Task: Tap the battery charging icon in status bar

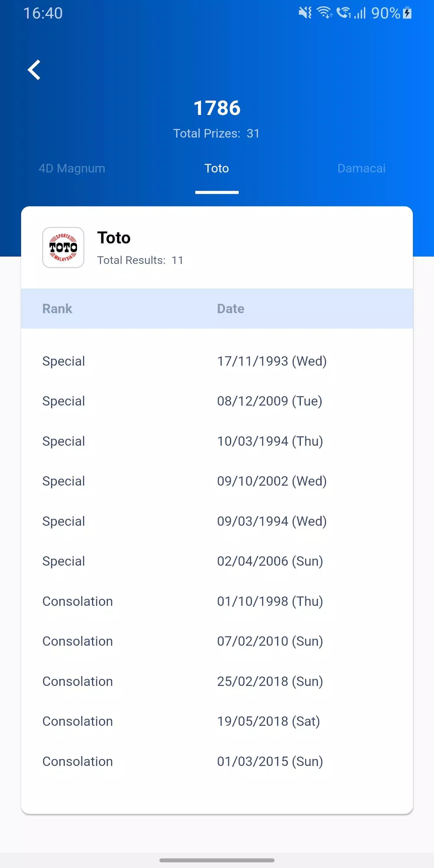Action: pos(407,13)
